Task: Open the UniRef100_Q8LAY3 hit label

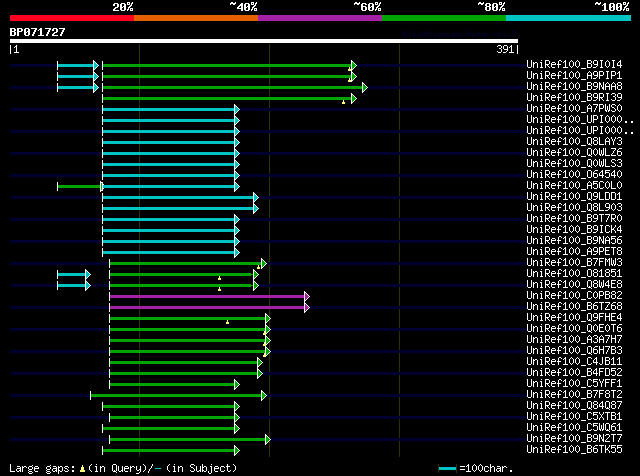Action: pyautogui.click(x=574, y=141)
